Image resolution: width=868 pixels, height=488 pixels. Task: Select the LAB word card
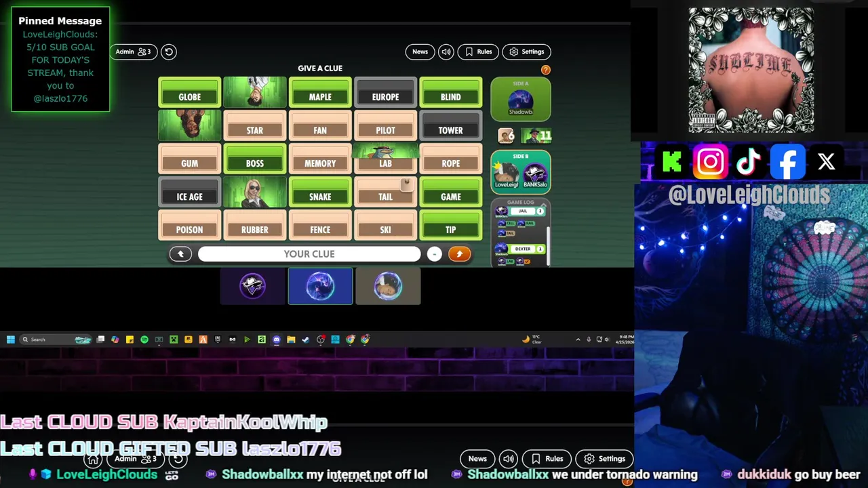point(385,159)
